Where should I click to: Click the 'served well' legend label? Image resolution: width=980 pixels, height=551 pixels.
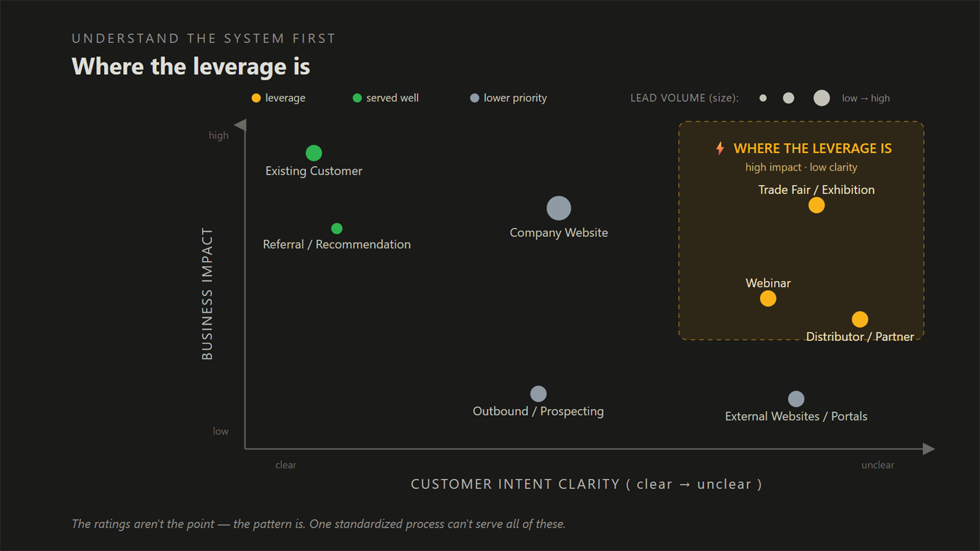coord(393,98)
